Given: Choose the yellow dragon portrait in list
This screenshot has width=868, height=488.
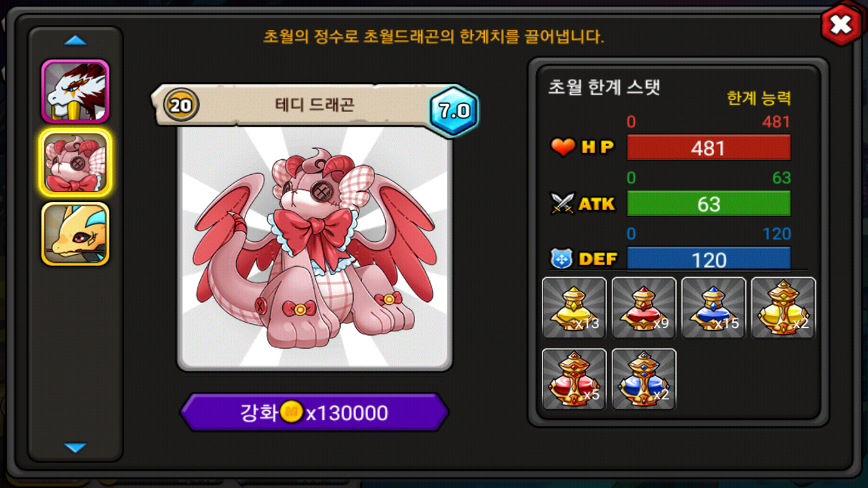Looking at the screenshot, I should (x=75, y=234).
